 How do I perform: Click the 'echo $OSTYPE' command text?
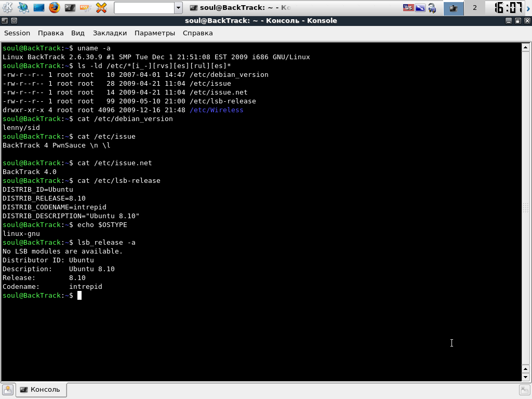[x=102, y=224]
